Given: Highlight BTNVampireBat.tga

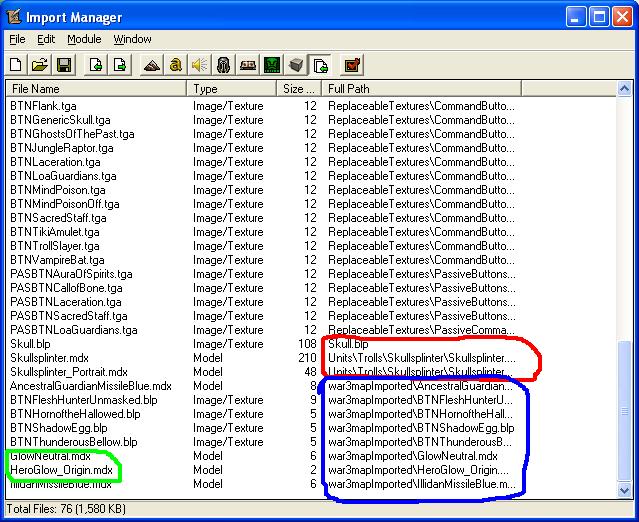Looking at the screenshot, I should tap(57, 260).
